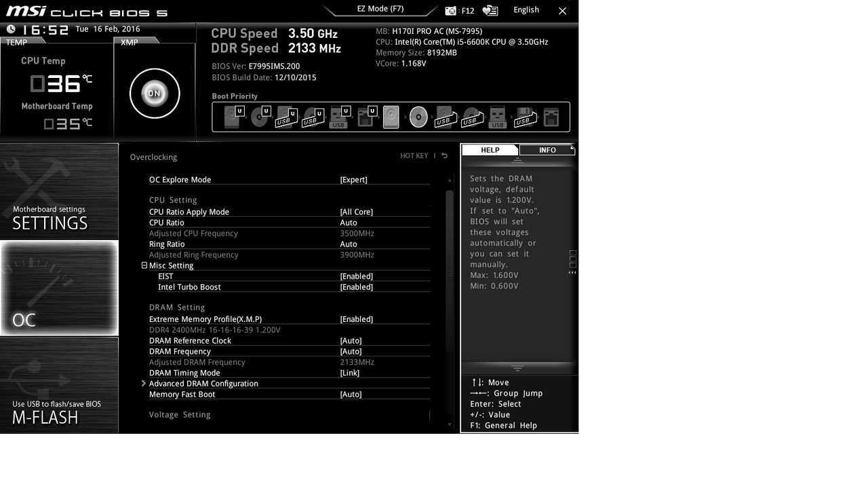Go back using the return arrow icon
The image size is (868, 488).
[x=445, y=156]
